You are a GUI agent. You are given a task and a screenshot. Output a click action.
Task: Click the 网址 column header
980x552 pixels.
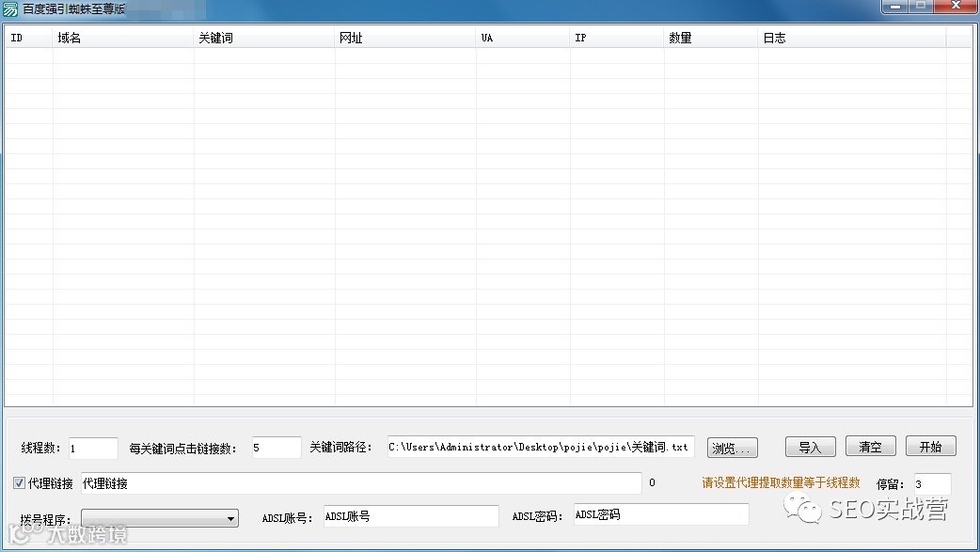pyautogui.click(x=405, y=38)
